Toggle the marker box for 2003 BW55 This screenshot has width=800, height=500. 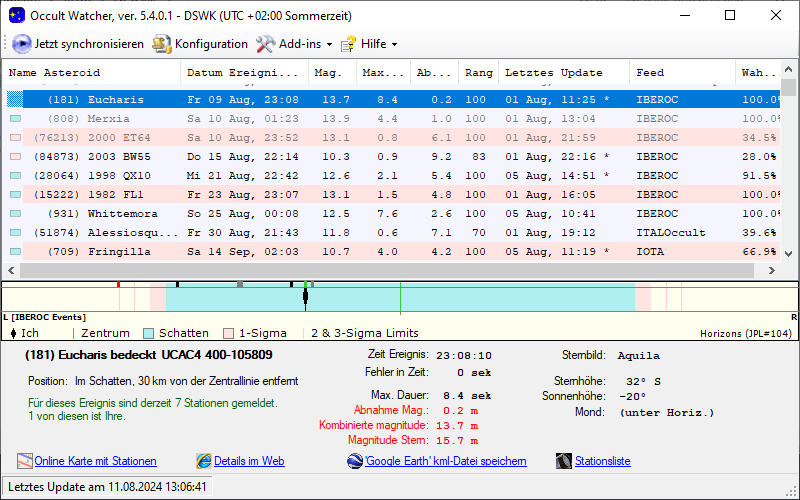tap(15, 157)
